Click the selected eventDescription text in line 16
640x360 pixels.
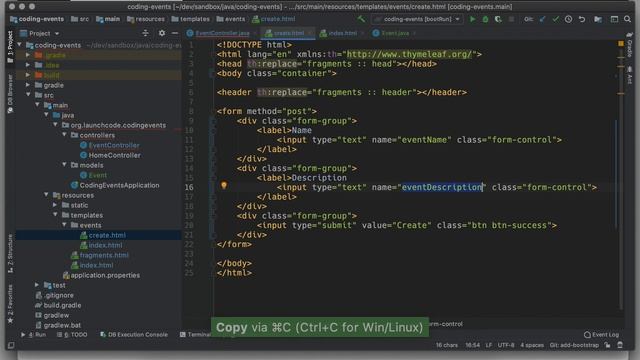click(x=442, y=187)
